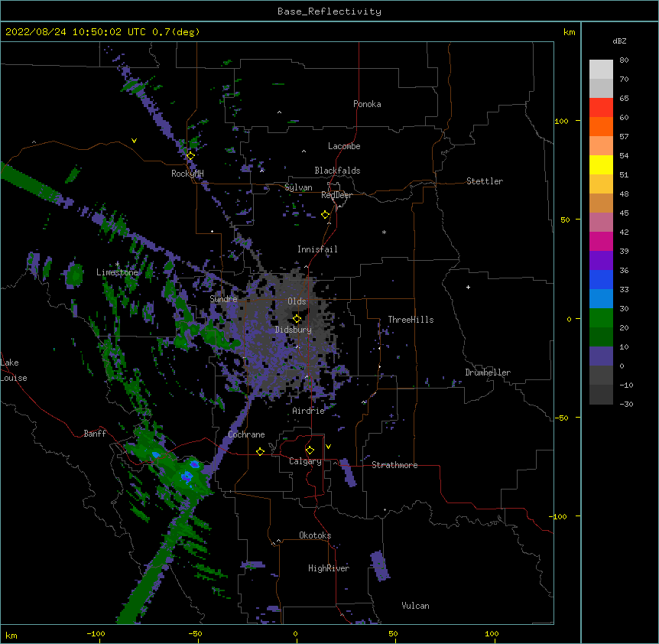Screen dimensions: 659x644
Task: Click the yellow V marker northwest of RockyMH
Action: point(134,141)
